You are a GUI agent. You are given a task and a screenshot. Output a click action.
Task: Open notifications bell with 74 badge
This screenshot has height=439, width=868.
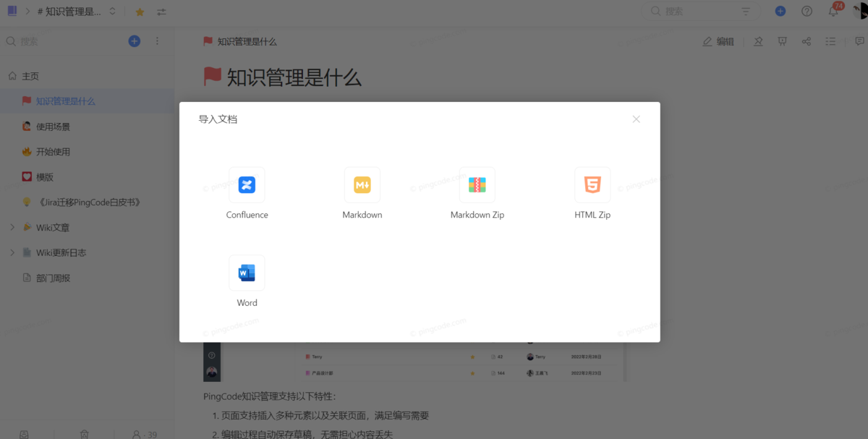click(833, 11)
